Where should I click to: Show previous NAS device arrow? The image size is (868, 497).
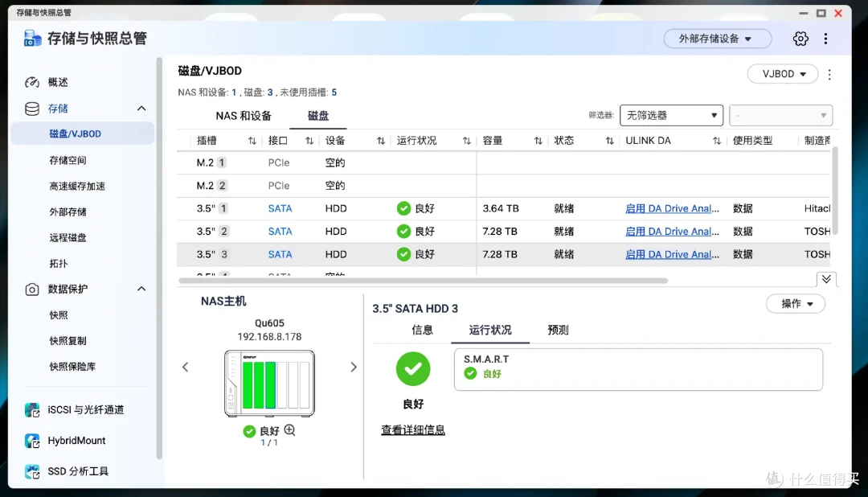coord(186,367)
